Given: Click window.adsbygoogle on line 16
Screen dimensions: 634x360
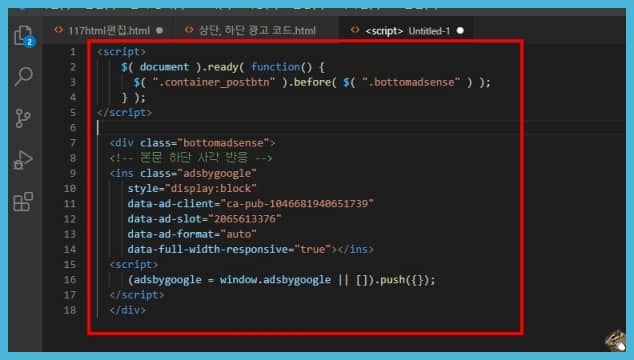Looking at the screenshot, I should click(x=275, y=280).
